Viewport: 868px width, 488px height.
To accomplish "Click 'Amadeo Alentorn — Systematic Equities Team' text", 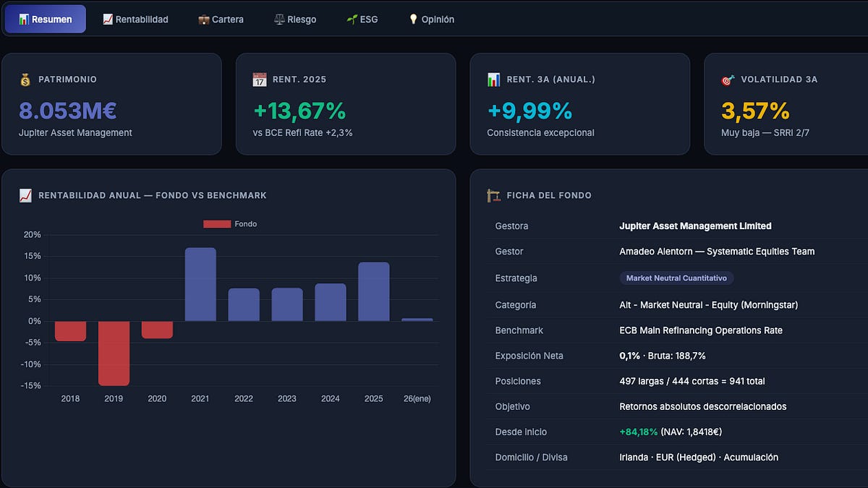I will [717, 252].
